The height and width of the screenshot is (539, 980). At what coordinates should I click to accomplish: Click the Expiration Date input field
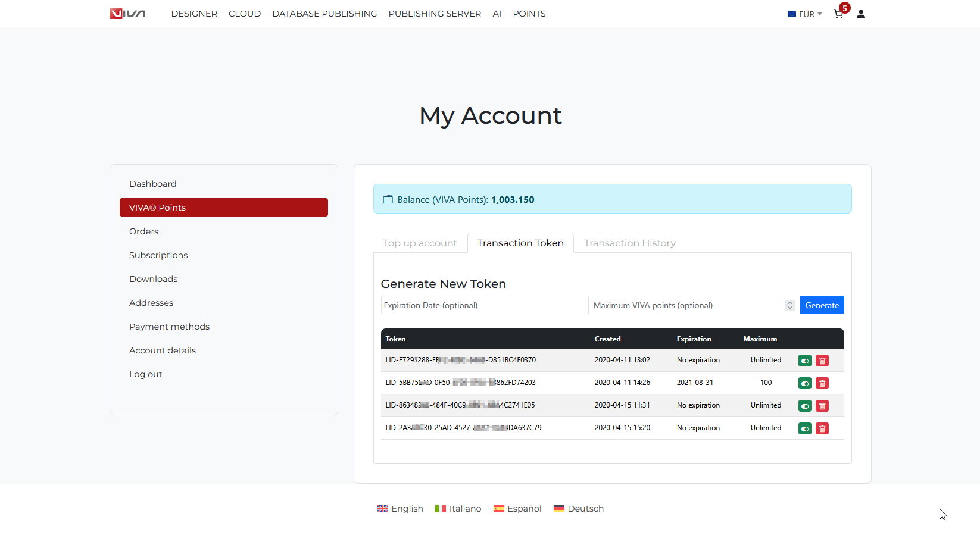point(484,305)
